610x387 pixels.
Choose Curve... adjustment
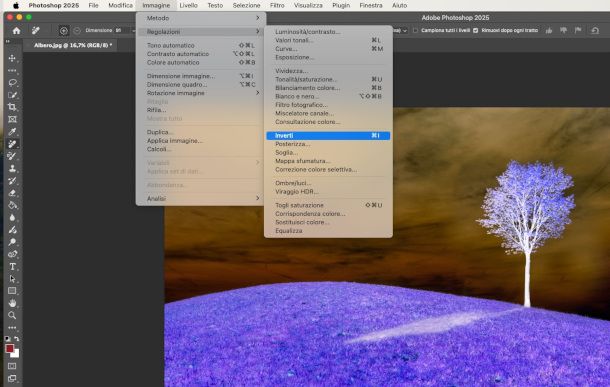coord(328,49)
